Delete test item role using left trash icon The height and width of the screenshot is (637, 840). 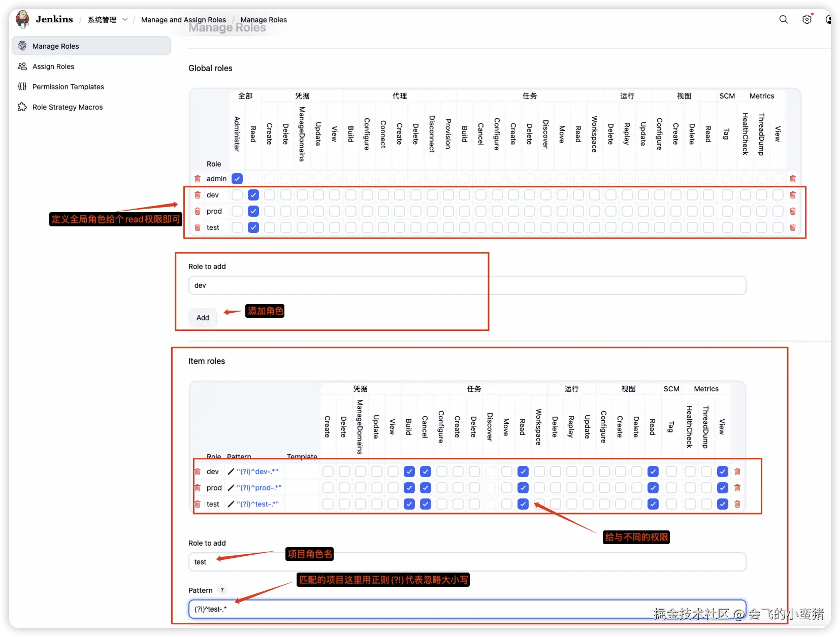point(198,504)
